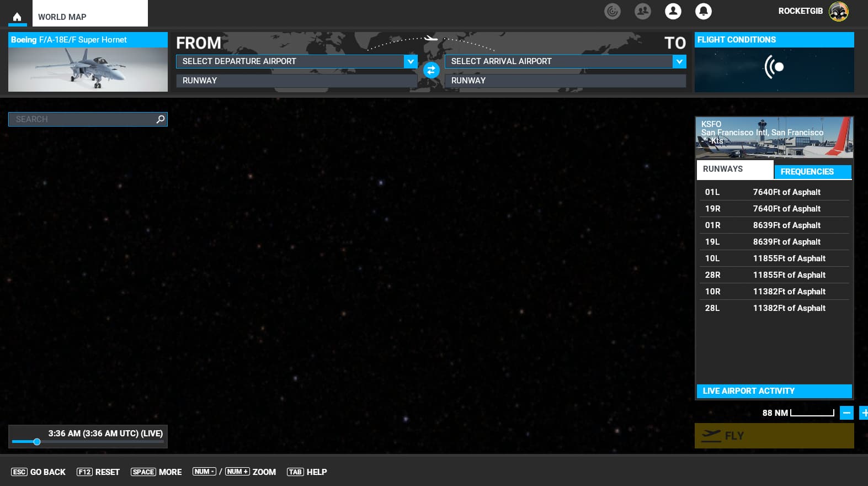Image resolution: width=868 pixels, height=486 pixels.
Task: Open the departure RUNWAY selector
Action: click(x=296, y=81)
